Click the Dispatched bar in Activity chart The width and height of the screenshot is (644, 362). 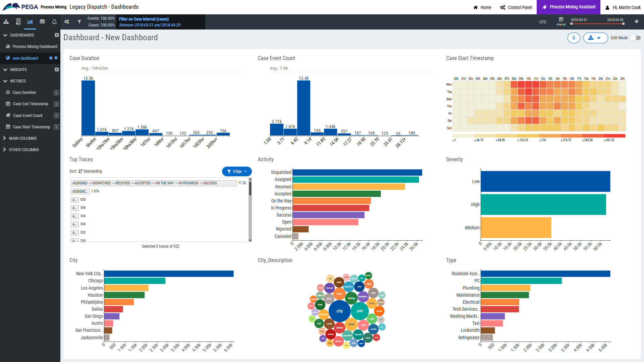click(x=357, y=172)
